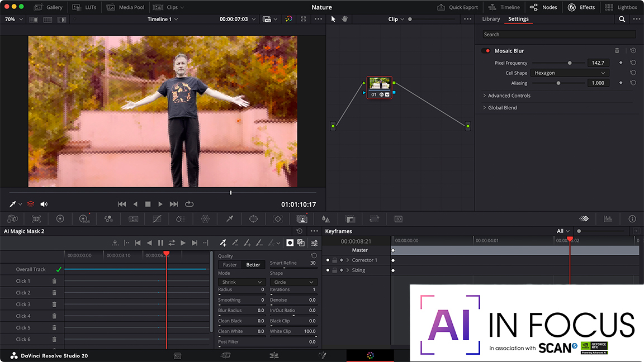The image size is (644, 362).
Task: Open the viewer zoom 70% dropdown
Action: coord(13,19)
